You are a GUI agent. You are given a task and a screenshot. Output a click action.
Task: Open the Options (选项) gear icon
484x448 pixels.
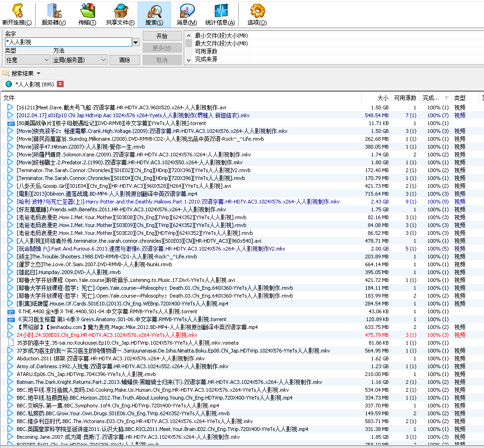[257, 14]
